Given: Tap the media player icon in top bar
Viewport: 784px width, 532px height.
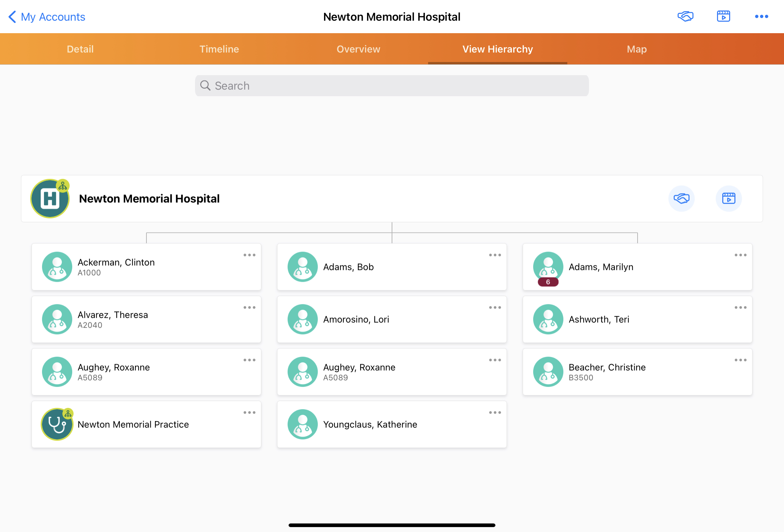Looking at the screenshot, I should tap(723, 16).
